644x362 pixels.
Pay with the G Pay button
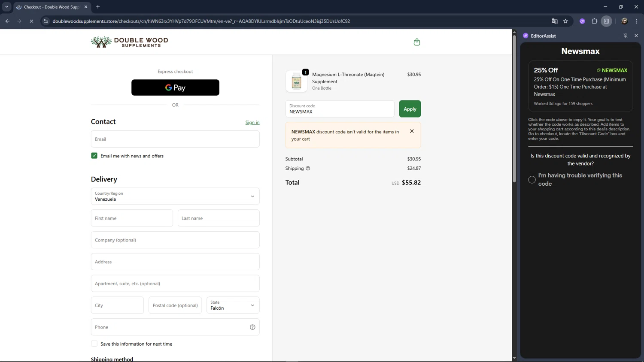(175, 87)
